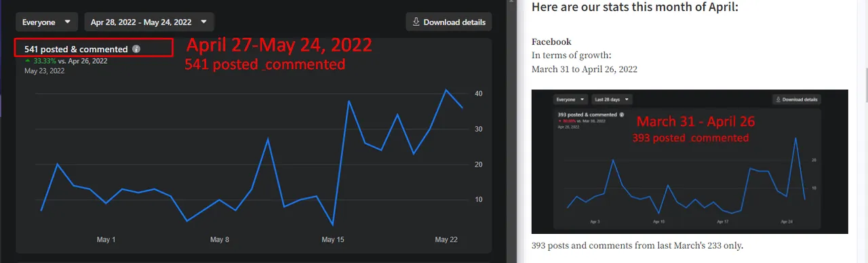This screenshot has height=263, width=868.
Task: Click the 20 value on the y-axis
Action: pos(478,164)
